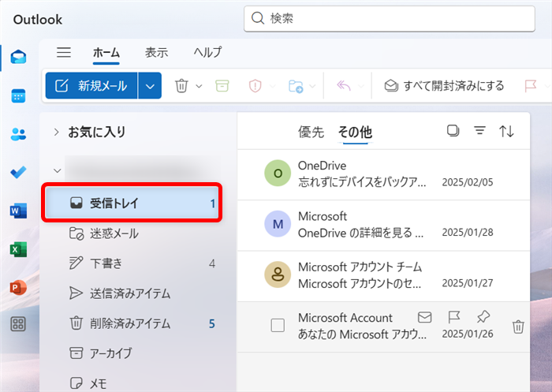The height and width of the screenshot is (392, 552).
Task: Pin the Microsoft Account email
Action: [x=483, y=317]
